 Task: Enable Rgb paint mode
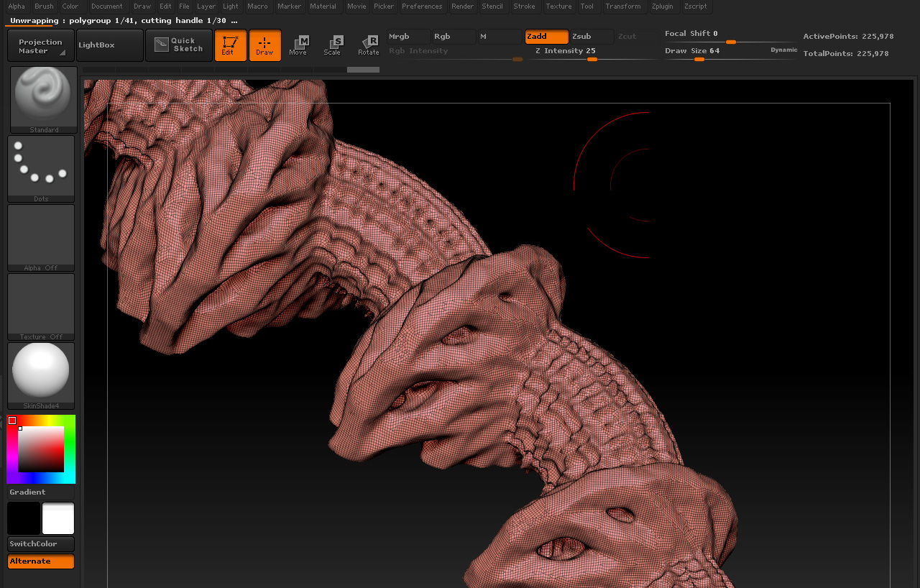(x=454, y=37)
